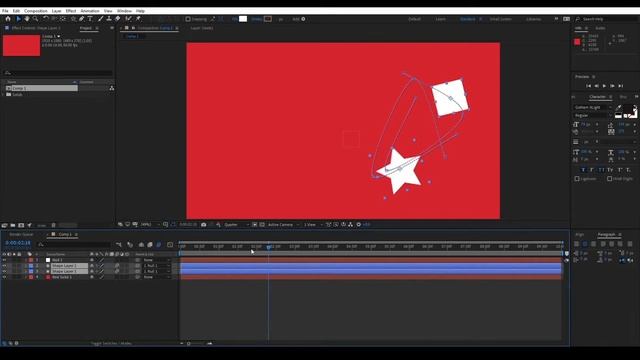Image resolution: width=640 pixels, height=360 pixels.
Task: Select the Selection (arrow) tool
Action: (18, 19)
